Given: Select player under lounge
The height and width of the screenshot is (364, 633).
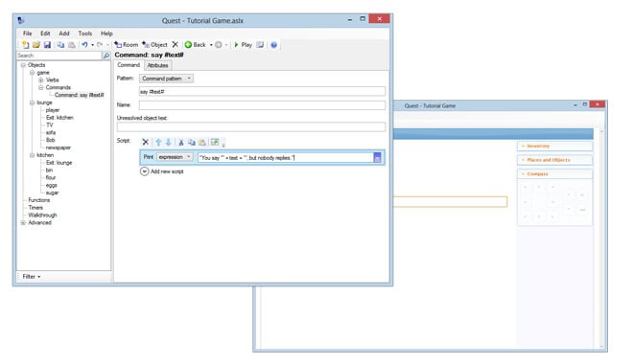Looking at the screenshot, I should (53, 110).
